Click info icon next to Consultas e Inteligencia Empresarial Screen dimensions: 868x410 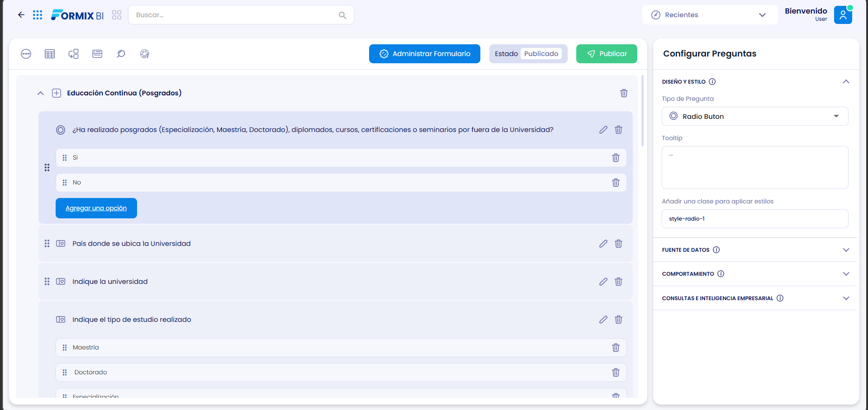tap(780, 298)
